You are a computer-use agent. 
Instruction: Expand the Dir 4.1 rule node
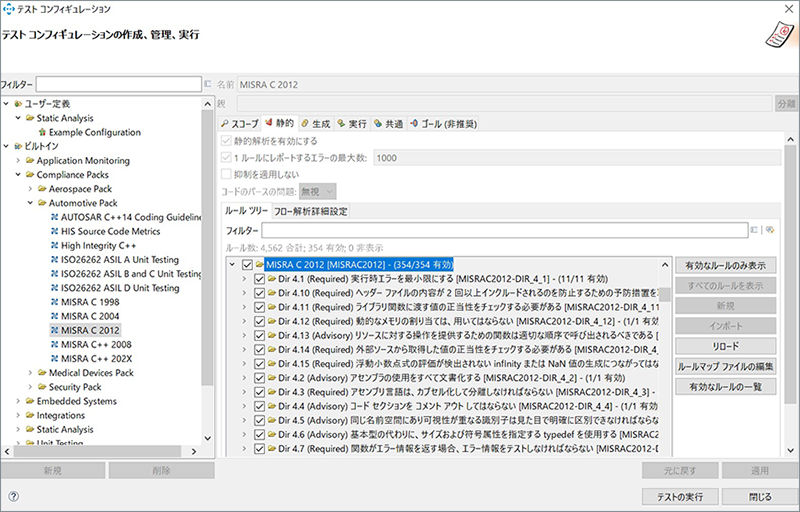244,279
